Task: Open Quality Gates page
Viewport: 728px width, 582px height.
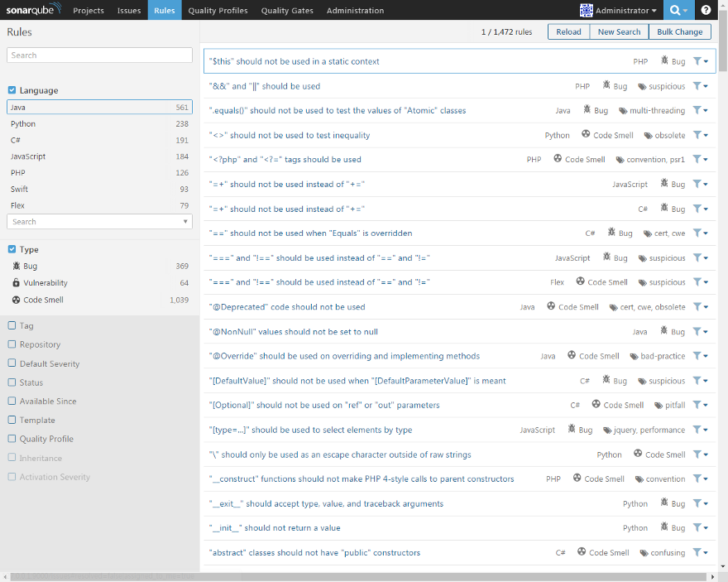Action: (x=287, y=10)
